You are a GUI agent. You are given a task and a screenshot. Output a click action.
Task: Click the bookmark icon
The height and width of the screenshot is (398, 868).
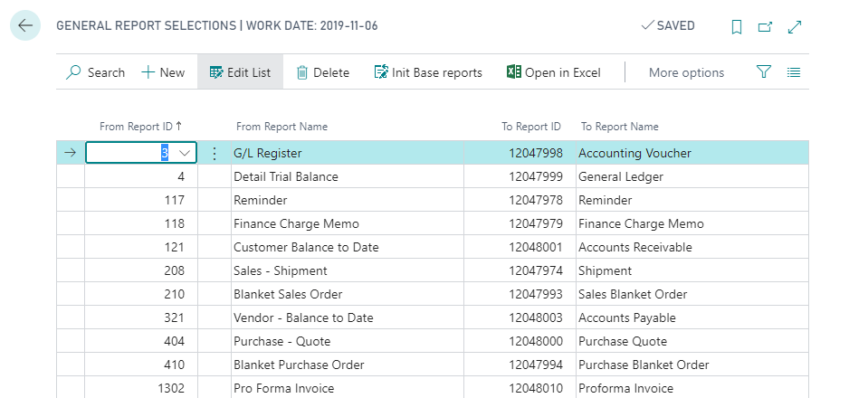click(x=737, y=26)
